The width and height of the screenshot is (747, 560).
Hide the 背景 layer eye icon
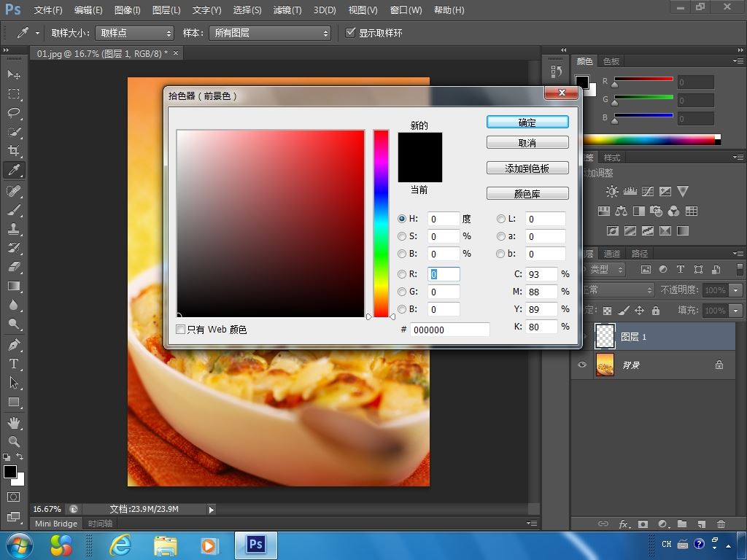point(581,365)
